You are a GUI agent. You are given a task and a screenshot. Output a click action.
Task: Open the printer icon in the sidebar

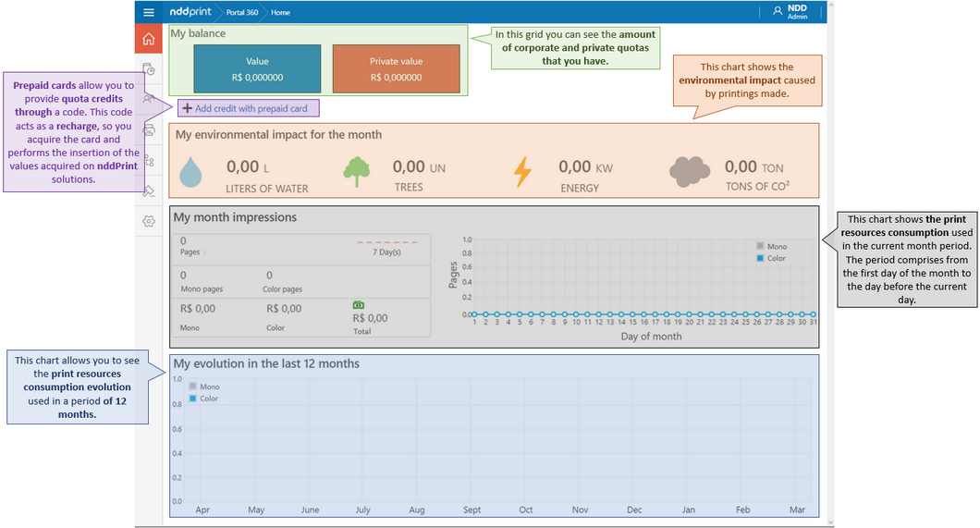(148, 130)
